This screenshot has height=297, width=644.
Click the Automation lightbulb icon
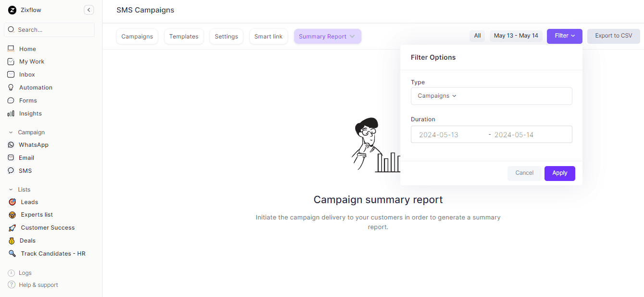coord(11,88)
